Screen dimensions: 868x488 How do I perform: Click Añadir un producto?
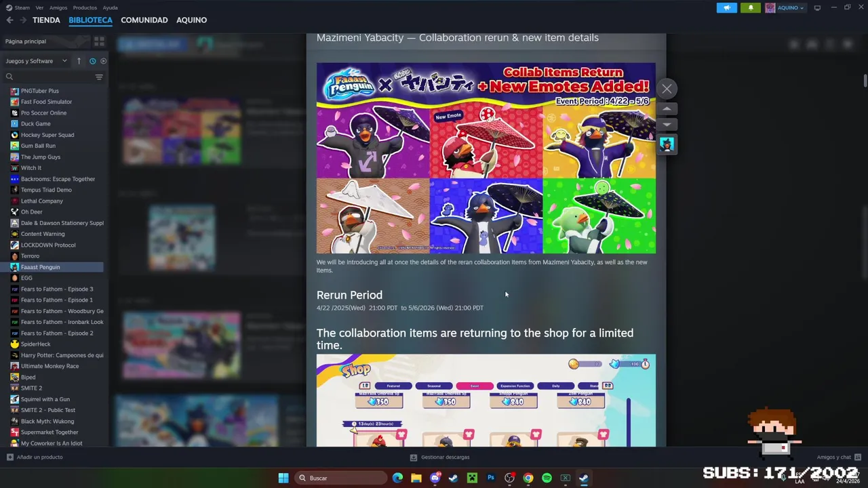tap(35, 457)
